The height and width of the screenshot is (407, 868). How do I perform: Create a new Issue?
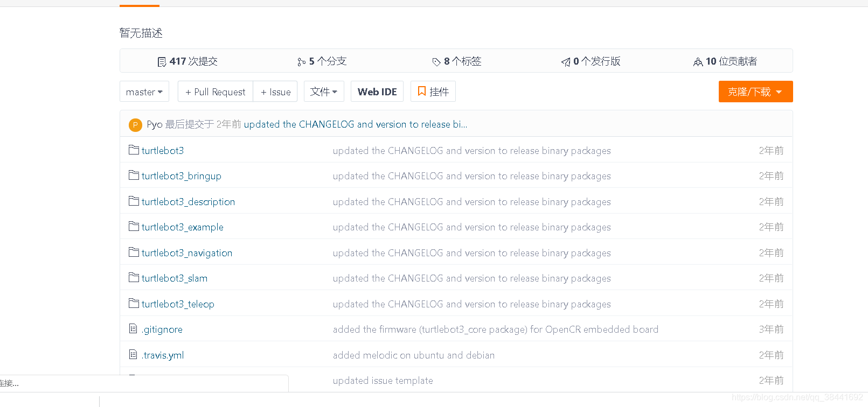pos(276,92)
